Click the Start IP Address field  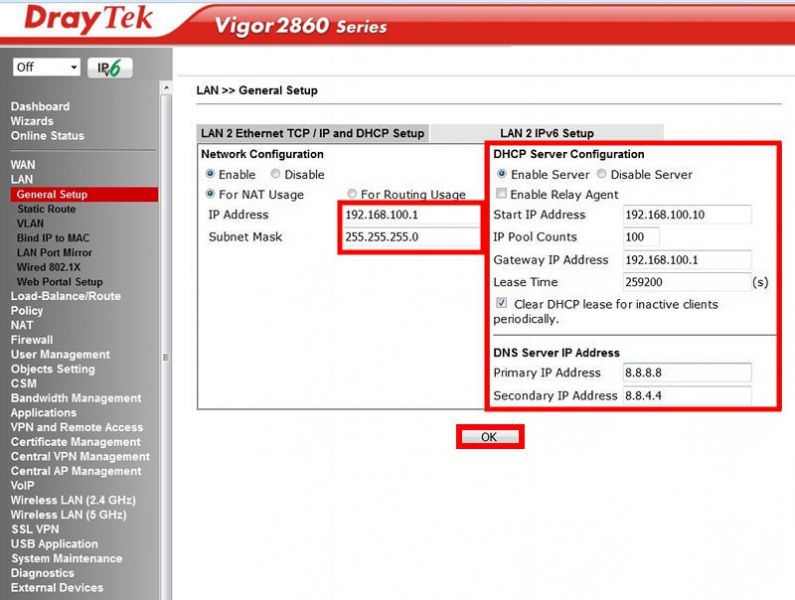click(x=687, y=215)
